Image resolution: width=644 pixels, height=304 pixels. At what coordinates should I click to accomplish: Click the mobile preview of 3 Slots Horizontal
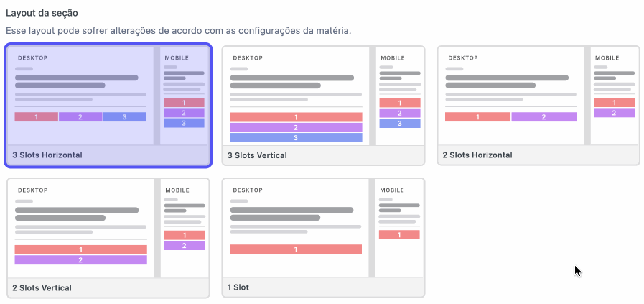(x=184, y=96)
